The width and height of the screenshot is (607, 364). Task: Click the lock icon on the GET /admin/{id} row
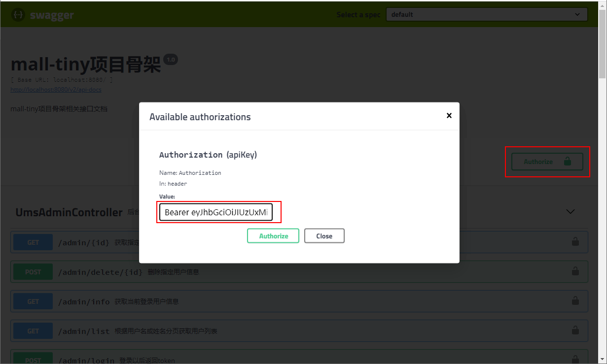click(x=575, y=241)
